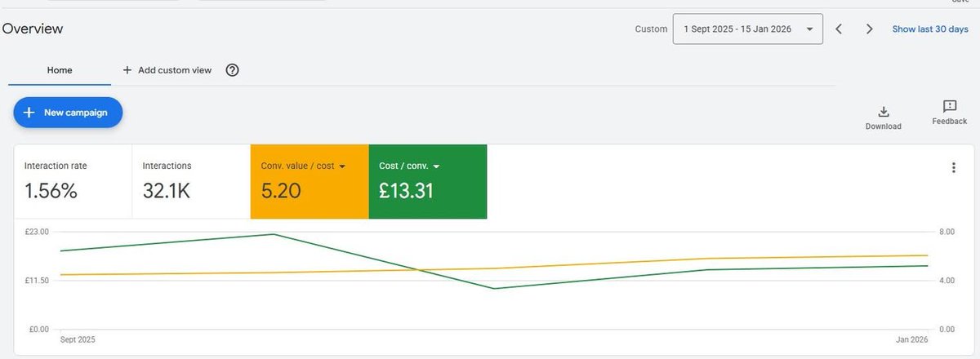Click the 5.20 conversion value figure
This screenshot has width=980, height=359.
click(281, 192)
